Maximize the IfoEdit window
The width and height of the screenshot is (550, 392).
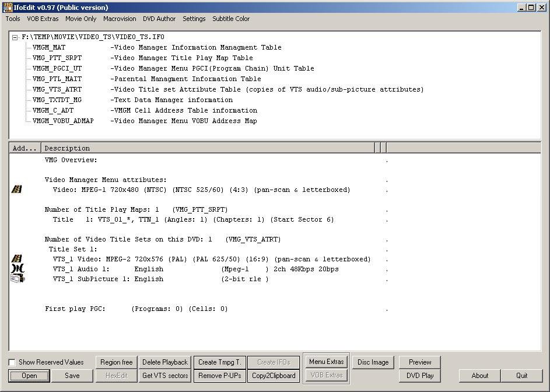pos(531,8)
